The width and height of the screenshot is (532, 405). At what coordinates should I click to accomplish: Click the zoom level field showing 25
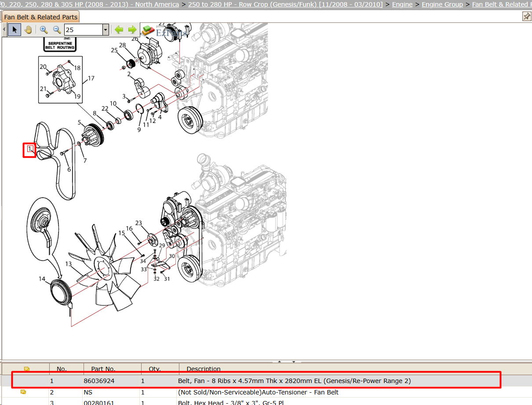[83, 30]
